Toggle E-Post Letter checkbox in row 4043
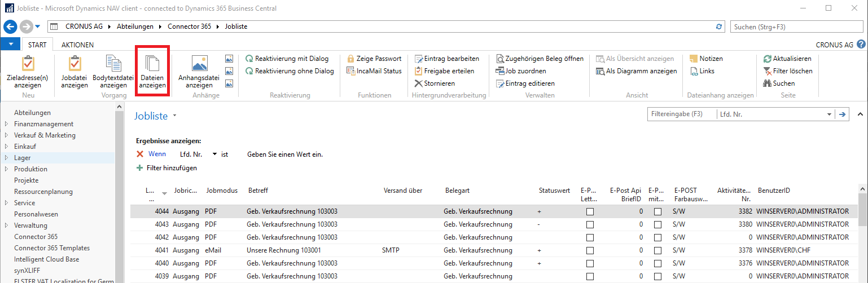 pyautogui.click(x=590, y=224)
